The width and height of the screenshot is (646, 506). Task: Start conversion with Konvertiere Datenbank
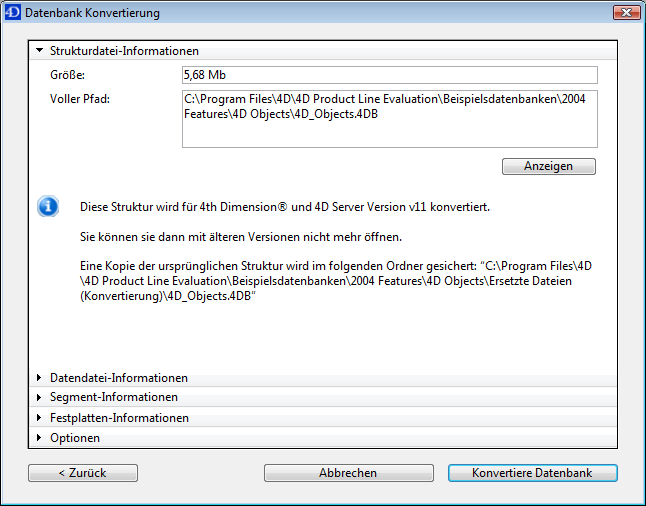[532, 473]
